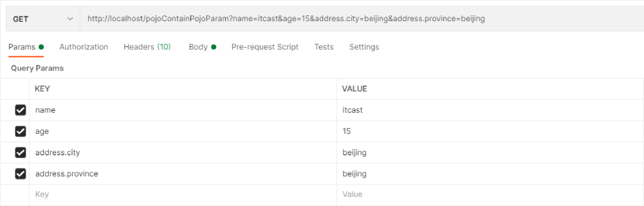Image resolution: width=644 pixels, height=206 pixels.
Task: Go to the Pre-request Script tab
Action: click(x=265, y=47)
